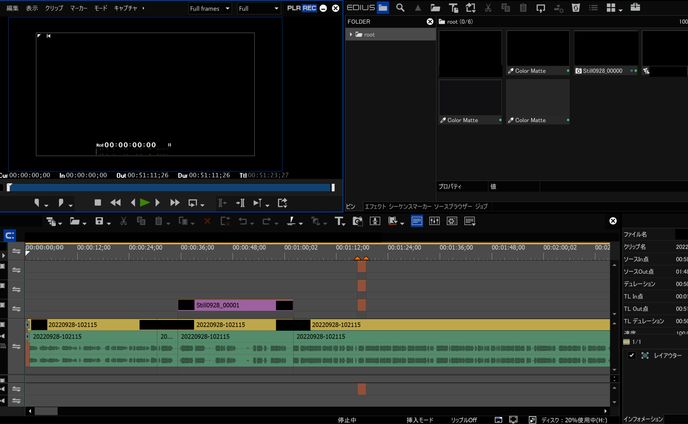
Task: Click the Fast Forward button in the player
Action: 175,203
